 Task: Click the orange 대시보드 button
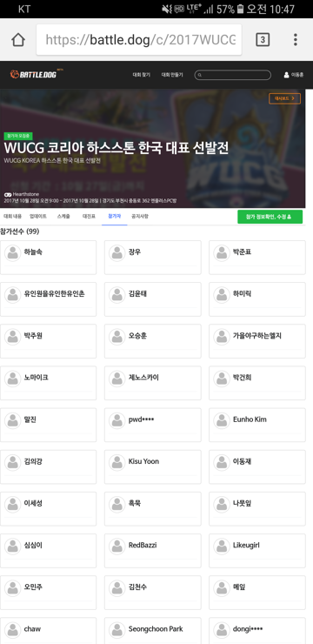(x=284, y=98)
